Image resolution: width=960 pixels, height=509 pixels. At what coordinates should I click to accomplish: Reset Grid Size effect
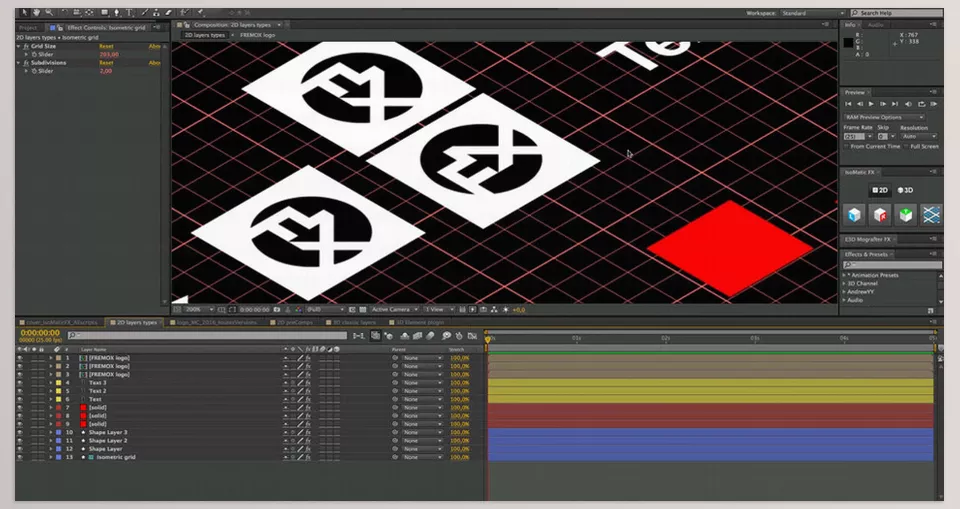[x=106, y=47]
